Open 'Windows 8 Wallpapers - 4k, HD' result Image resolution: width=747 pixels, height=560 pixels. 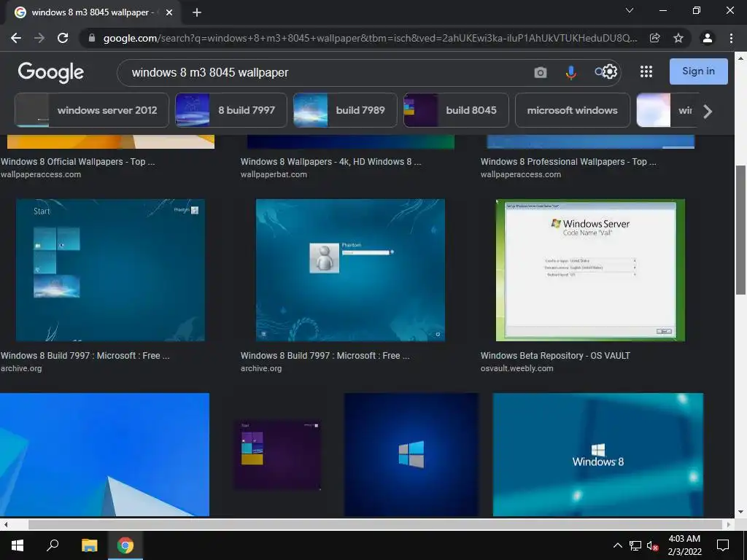[330, 161]
